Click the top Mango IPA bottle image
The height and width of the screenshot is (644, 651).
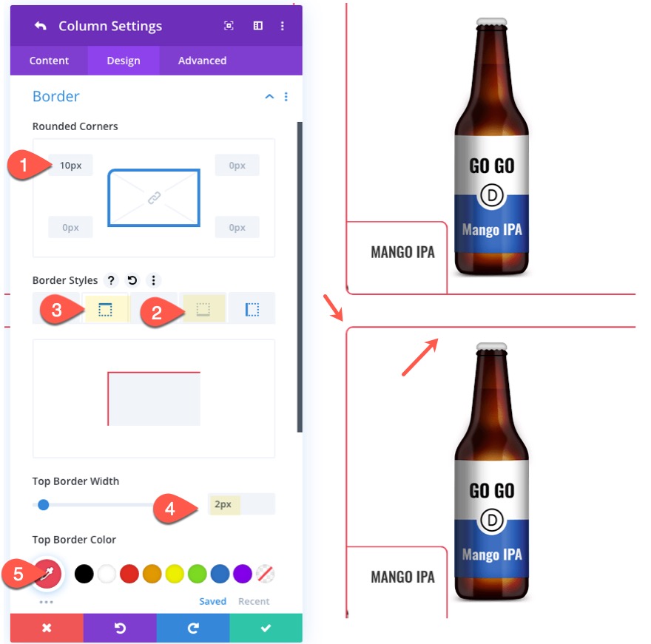(x=491, y=146)
